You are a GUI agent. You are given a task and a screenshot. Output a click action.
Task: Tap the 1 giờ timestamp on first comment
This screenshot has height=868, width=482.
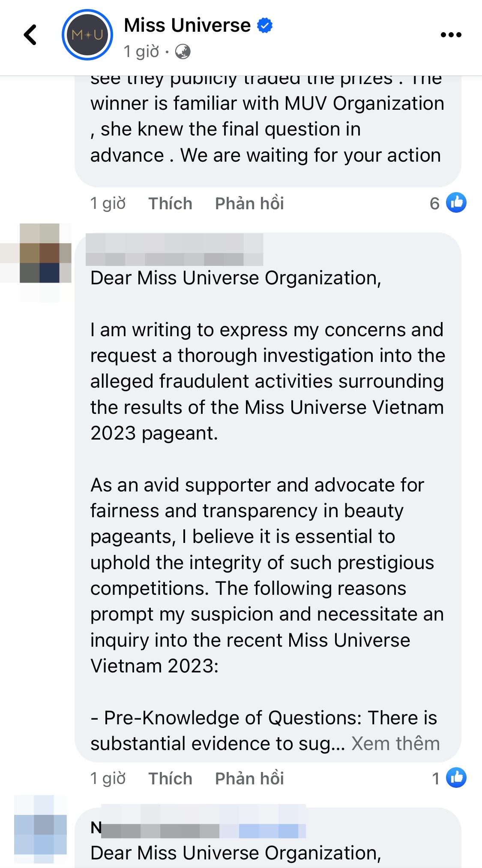108,203
